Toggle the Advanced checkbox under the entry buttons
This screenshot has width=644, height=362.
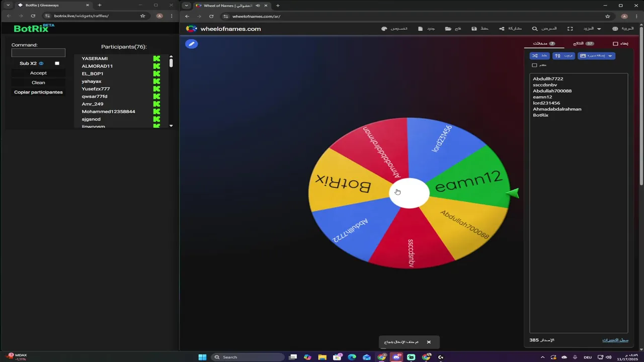tap(534, 65)
